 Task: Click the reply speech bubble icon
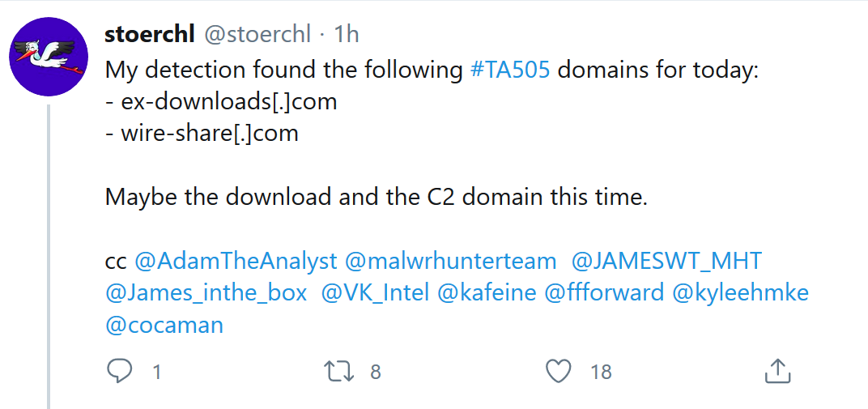point(118,371)
